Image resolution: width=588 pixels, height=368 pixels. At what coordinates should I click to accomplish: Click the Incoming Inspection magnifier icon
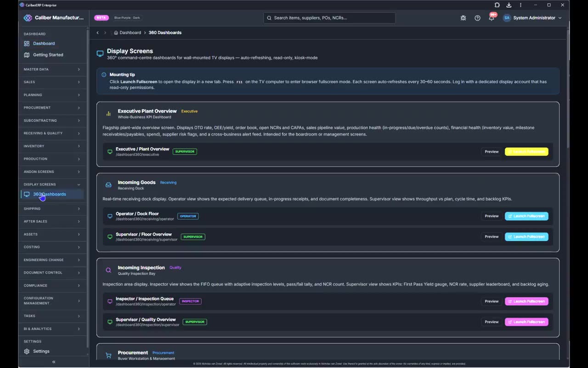pos(108,270)
